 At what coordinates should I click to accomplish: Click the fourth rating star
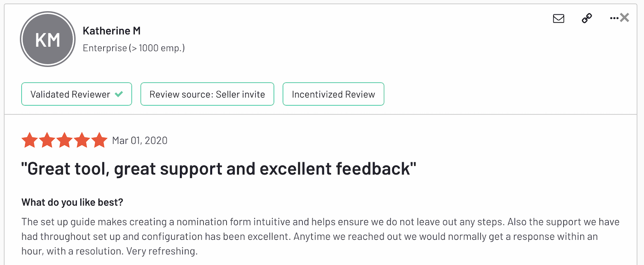coord(82,140)
